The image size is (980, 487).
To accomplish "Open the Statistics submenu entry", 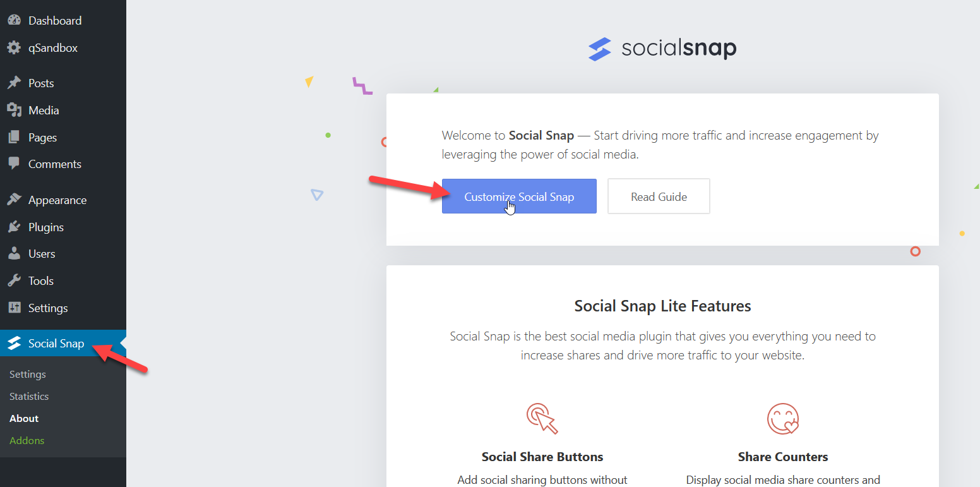I will pos(28,396).
